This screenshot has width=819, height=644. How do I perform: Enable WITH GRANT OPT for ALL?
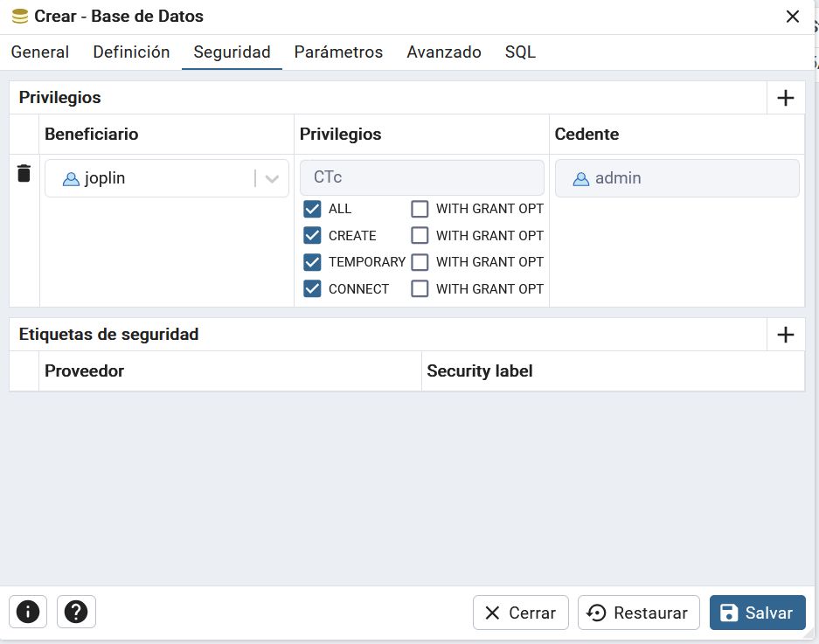(x=420, y=209)
